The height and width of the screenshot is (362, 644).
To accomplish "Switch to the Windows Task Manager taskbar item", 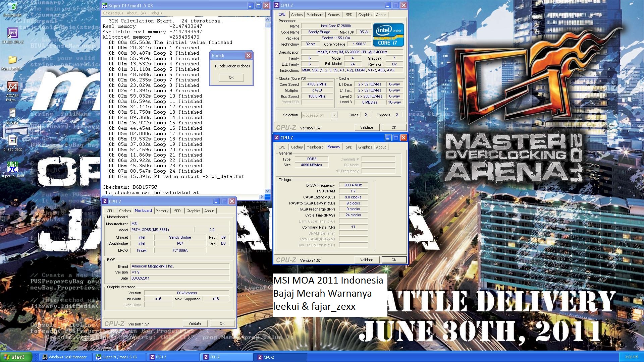I will pos(64,357).
